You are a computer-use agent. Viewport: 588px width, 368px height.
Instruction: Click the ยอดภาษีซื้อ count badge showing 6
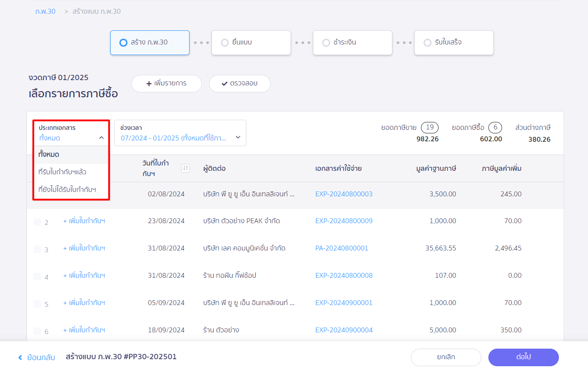[495, 128]
